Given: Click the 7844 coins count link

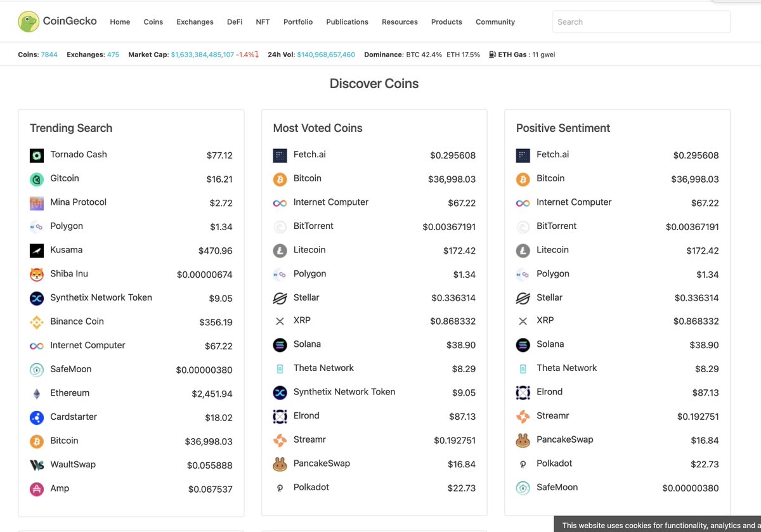Looking at the screenshot, I should pyautogui.click(x=49, y=55).
